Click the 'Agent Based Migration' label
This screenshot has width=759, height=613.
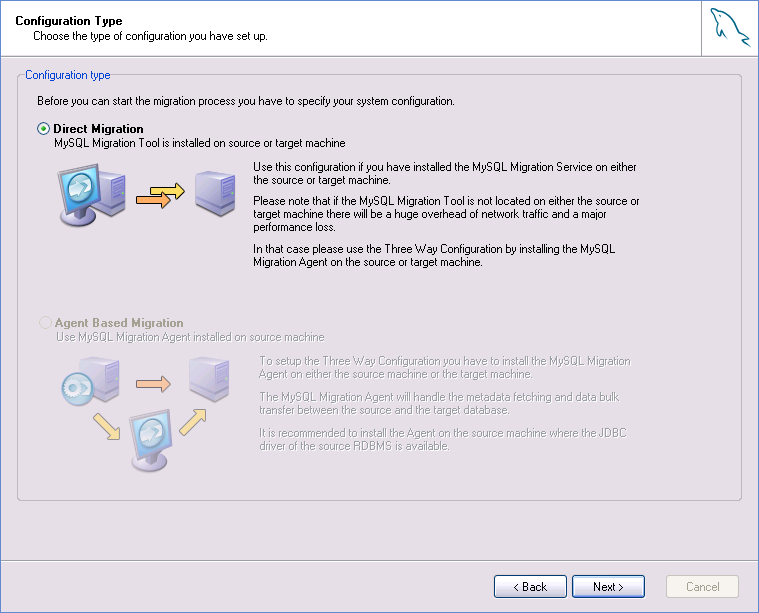coord(119,323)
